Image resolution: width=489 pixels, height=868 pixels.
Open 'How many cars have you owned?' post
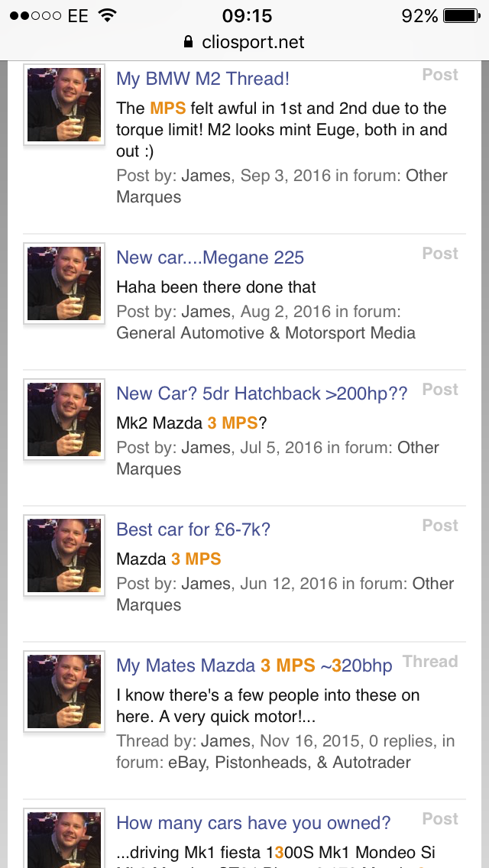pyautogui.click(x=254, y=823)
